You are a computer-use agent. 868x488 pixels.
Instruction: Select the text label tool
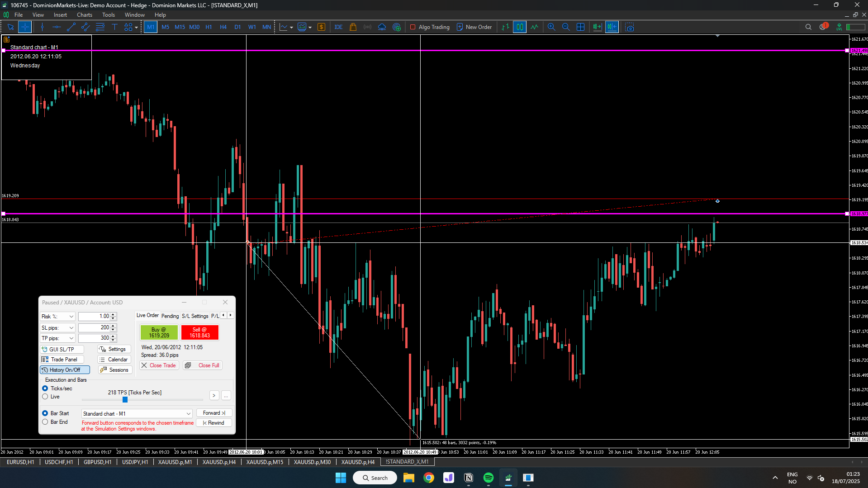pyautogui.click(x=114, y=27)
